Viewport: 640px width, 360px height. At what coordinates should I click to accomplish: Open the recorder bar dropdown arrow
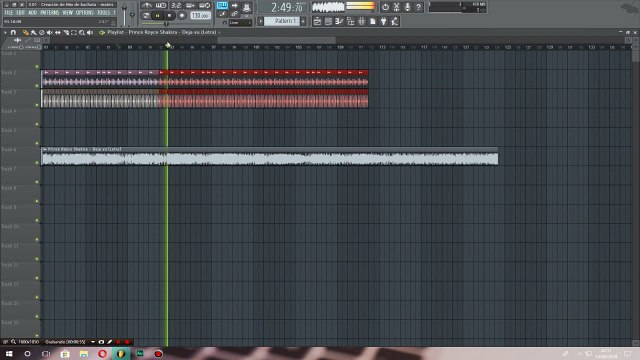(93, 342)
